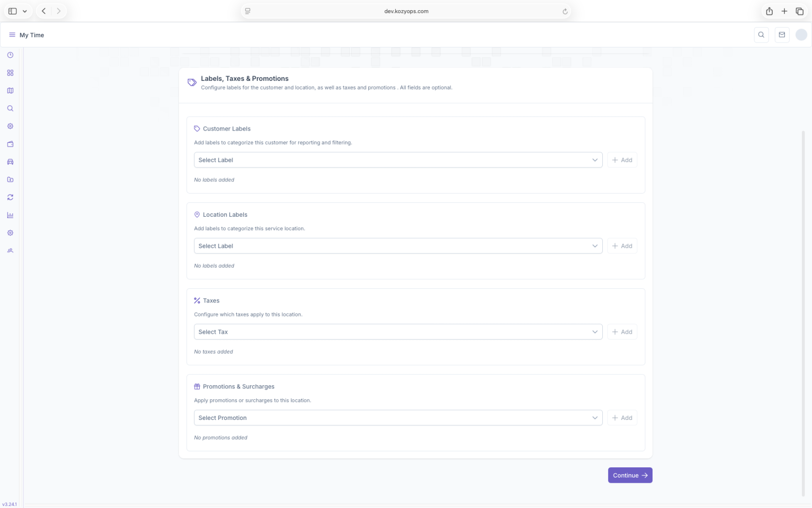Click the Safari share icon

point(769,11)
